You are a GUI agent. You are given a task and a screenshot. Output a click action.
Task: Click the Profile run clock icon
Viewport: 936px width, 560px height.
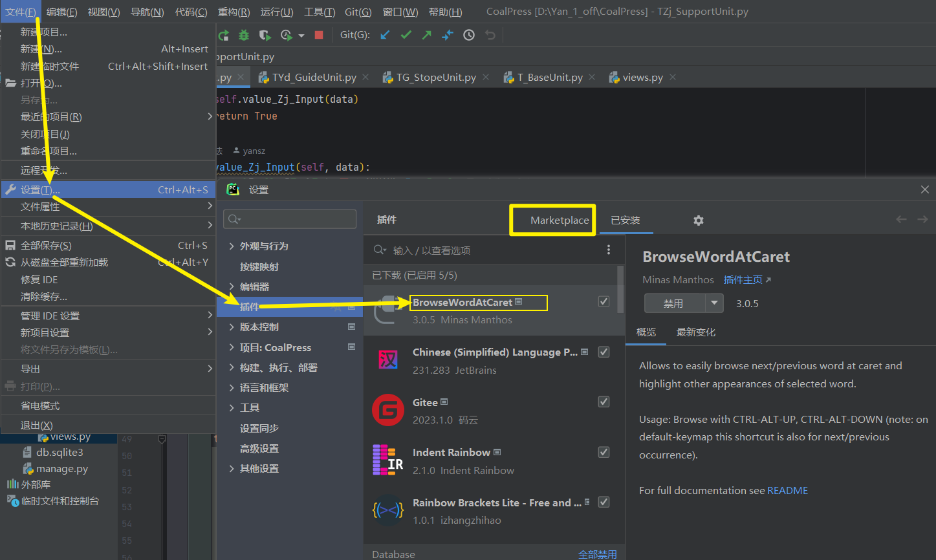point(287,35)
